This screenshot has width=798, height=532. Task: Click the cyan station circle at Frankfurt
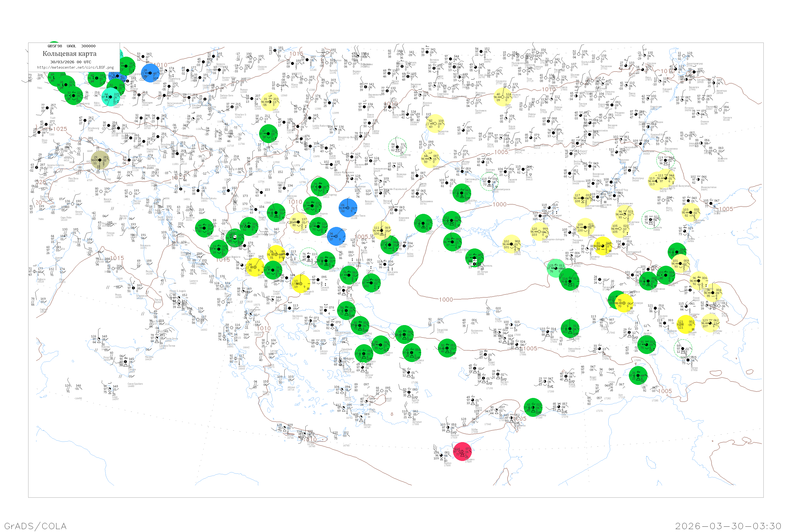coord(111,97)
